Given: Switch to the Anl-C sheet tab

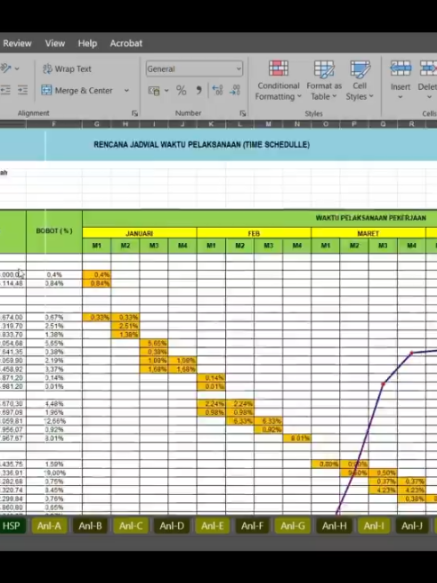Looking at the screenshot, I should [x=131, y=526].
